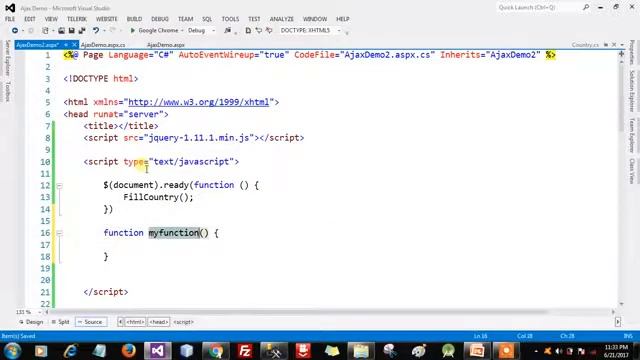Click the Open File toolbar icon
This screenshot has height=360, width=640.
pos(61,31)
